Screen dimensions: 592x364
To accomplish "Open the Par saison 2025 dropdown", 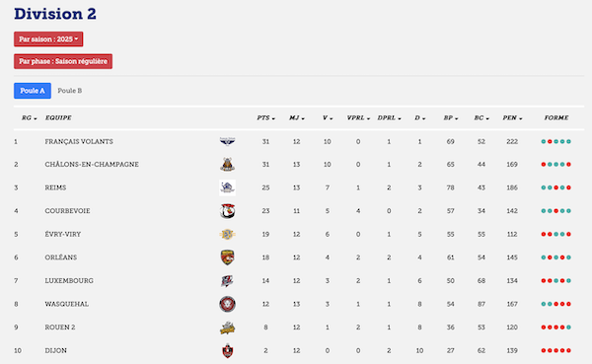I will 48,39.
